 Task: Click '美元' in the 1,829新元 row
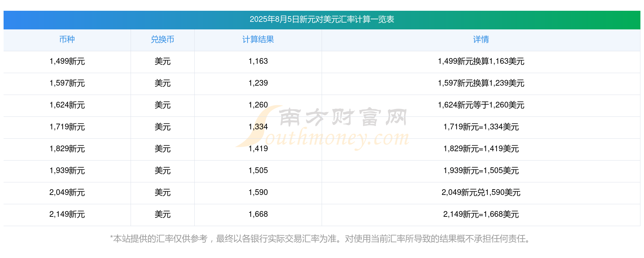click(x=162, y=149)
